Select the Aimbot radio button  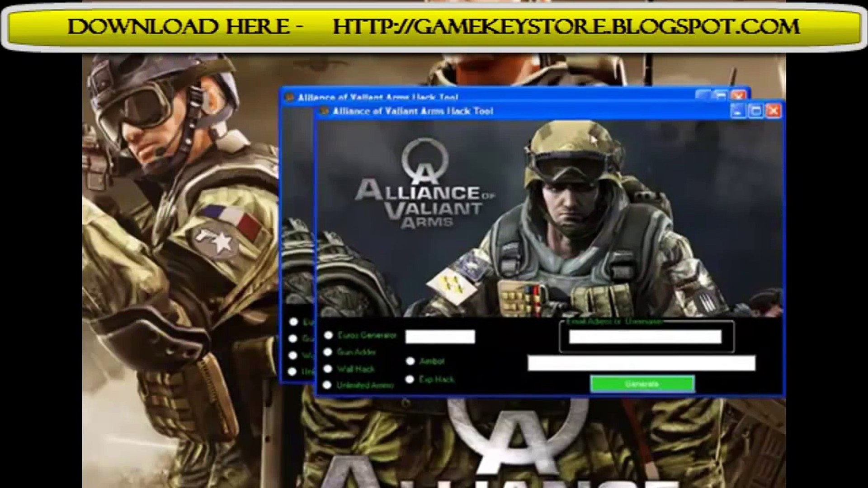[410, 361]
